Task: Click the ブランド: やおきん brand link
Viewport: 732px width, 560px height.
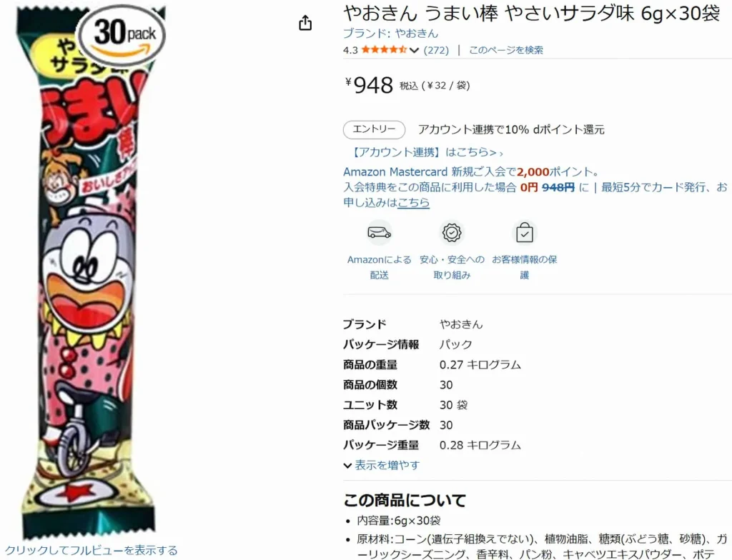Action: click(x=391, y=33)
